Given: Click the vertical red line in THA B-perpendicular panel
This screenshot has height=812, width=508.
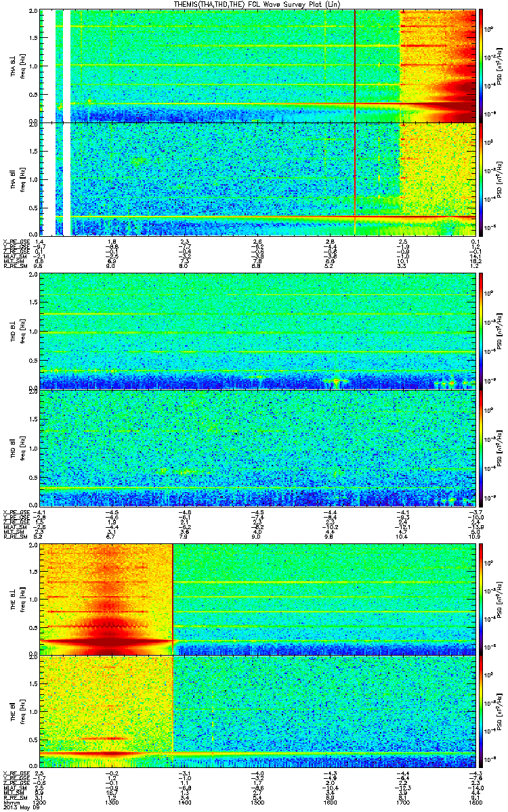Looking at the screenshot, I should [355, 66].
